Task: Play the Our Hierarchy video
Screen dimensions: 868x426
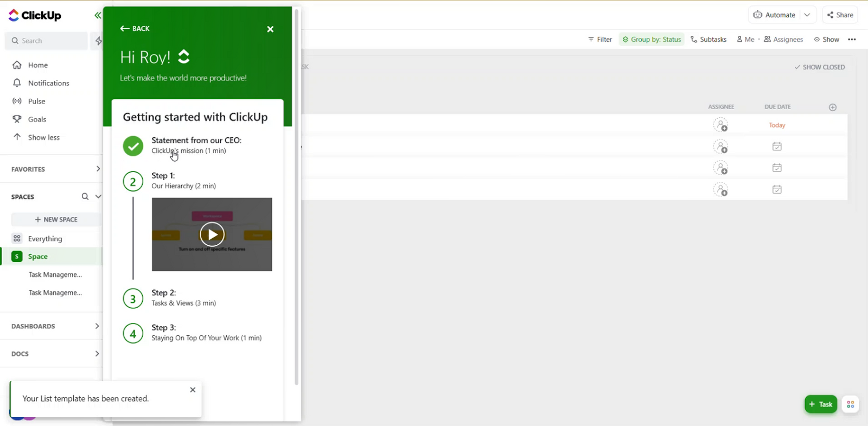Action: [212, 234]
